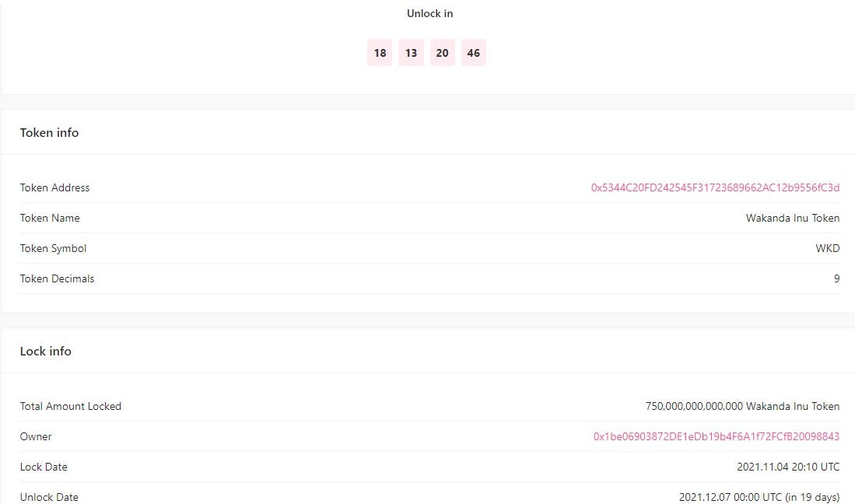
Task: Select the amount '750,000,000,000,000 Wakanda Inu Token'
Action: [742, 406]
